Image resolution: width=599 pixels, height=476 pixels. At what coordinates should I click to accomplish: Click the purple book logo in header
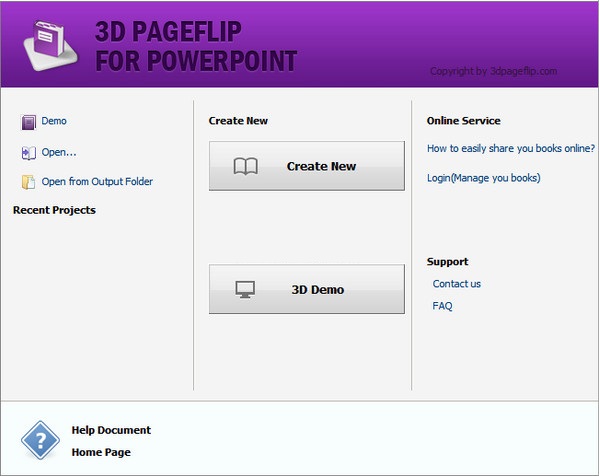pyautogui.click(x=50, y=45)
